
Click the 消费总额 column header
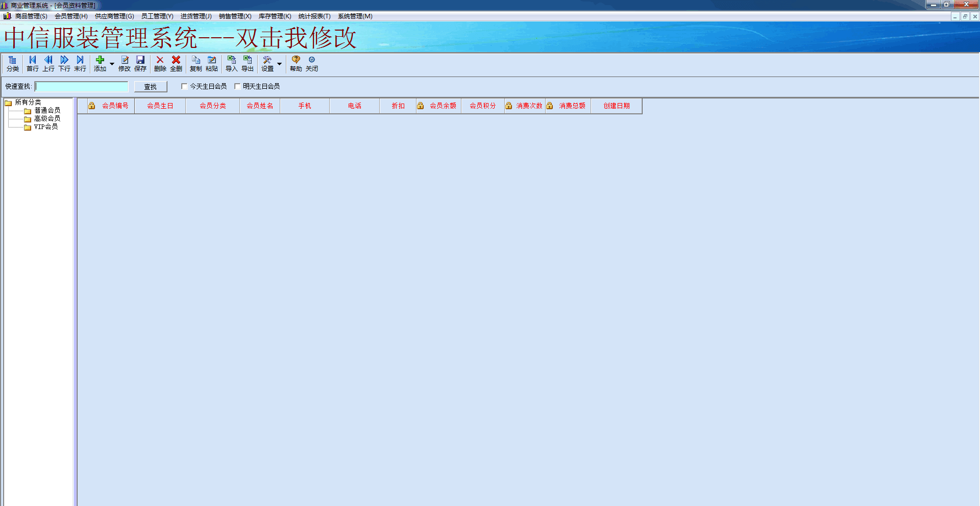(568, 106)
